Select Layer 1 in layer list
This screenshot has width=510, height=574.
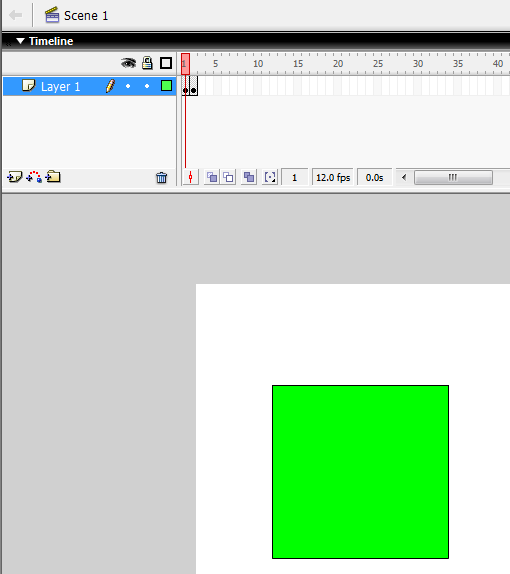(89, 86)
